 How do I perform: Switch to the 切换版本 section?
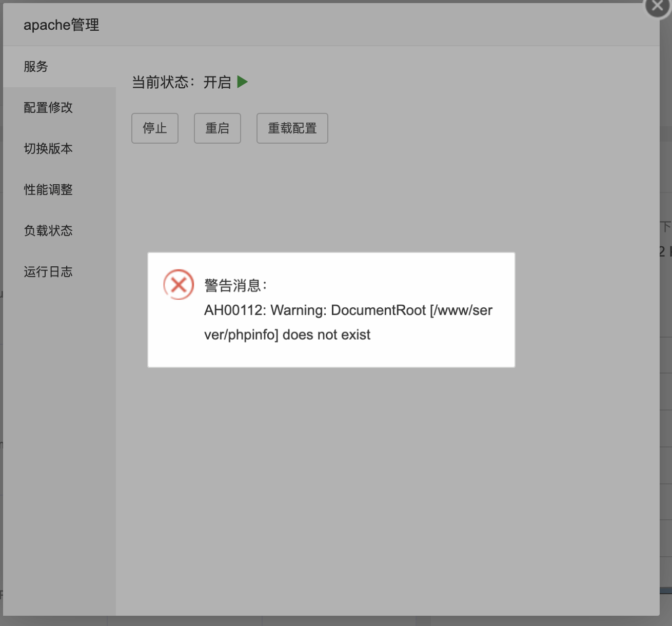point(48,149)
